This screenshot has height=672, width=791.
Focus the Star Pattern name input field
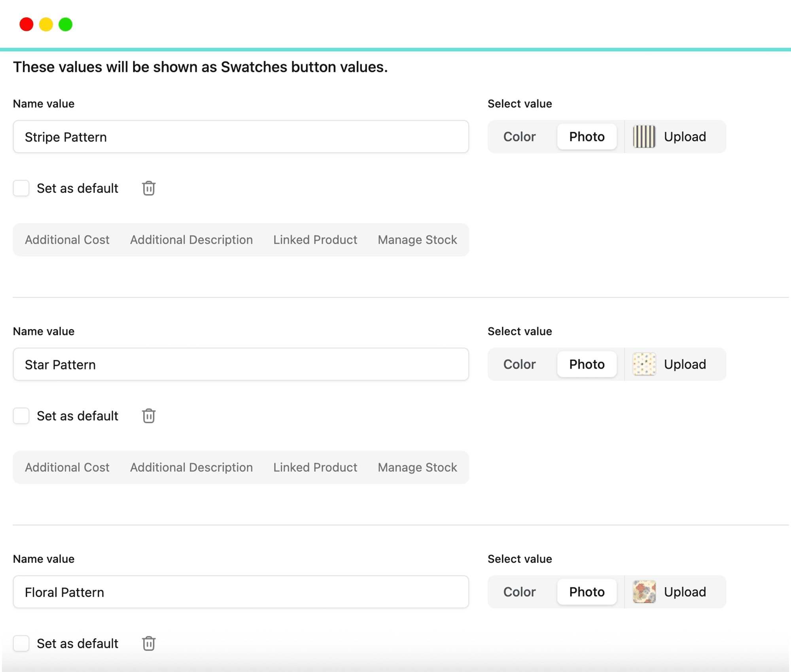click(x=240, y=364)
